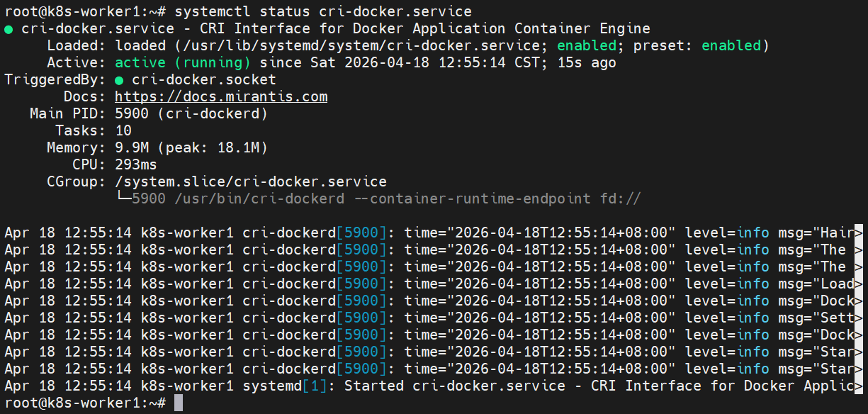Click the terminal cursor at the bottom prompt
The height and width of the screenshot is (414, 868).
pyautogui.click(x=179, y=403)
